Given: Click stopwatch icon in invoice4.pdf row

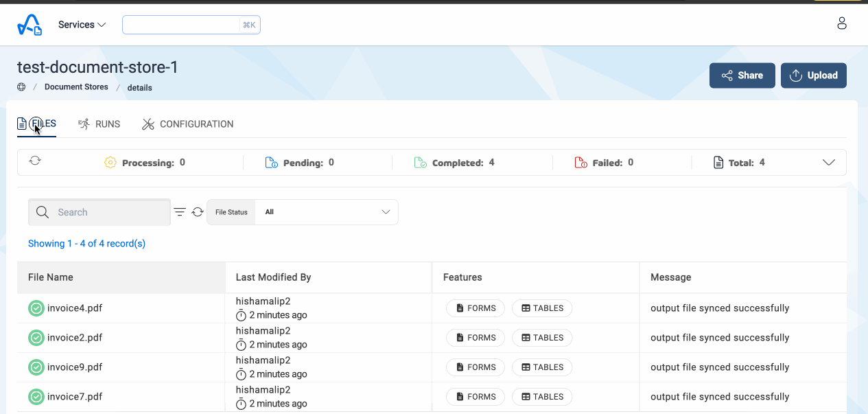Looking at the screenshot, I should [241, 315].
